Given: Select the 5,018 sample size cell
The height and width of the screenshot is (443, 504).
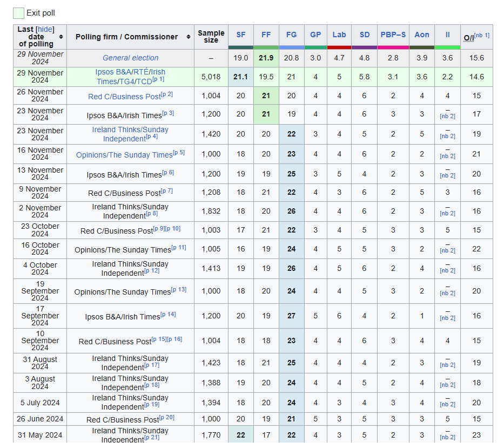Looking at the screenshot, I should [x=211, y=77].
